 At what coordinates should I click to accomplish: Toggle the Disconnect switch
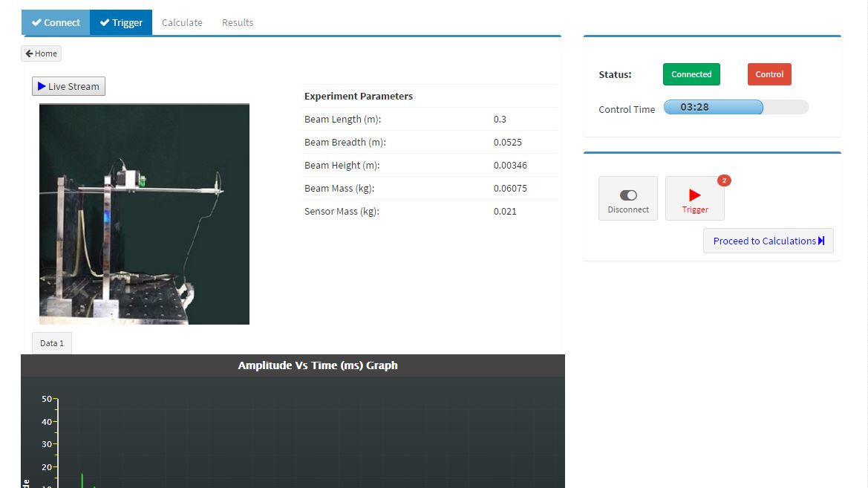628,198
